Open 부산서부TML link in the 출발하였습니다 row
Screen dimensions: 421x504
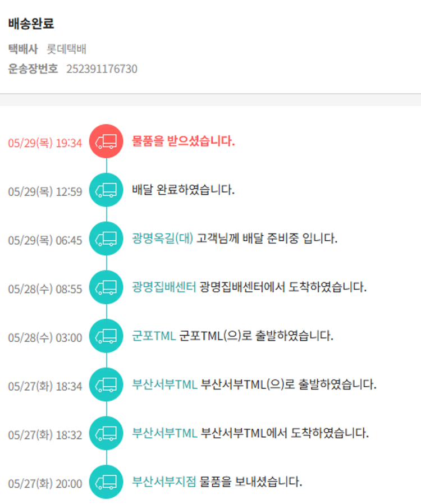click(x=164, y=384)
